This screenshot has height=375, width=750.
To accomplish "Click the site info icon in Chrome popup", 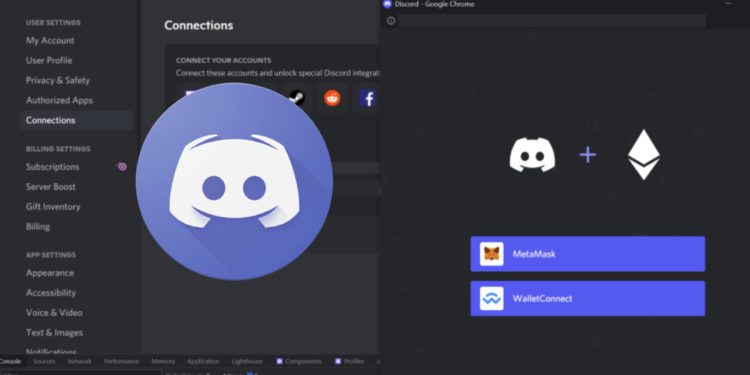I will click(x=391, y=21).
